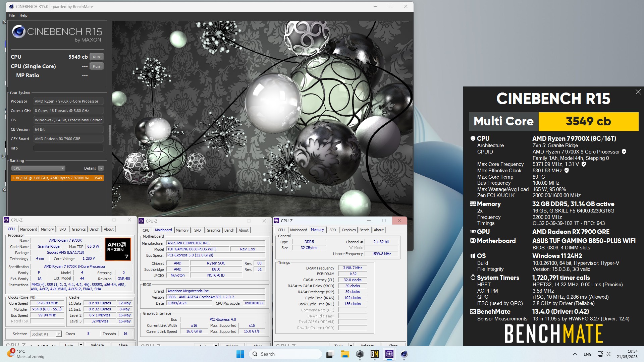The width and height of the screenshot is (644, 362).
Task: Click the empty Info field in Your System
Action: click(x=68, y=148)
